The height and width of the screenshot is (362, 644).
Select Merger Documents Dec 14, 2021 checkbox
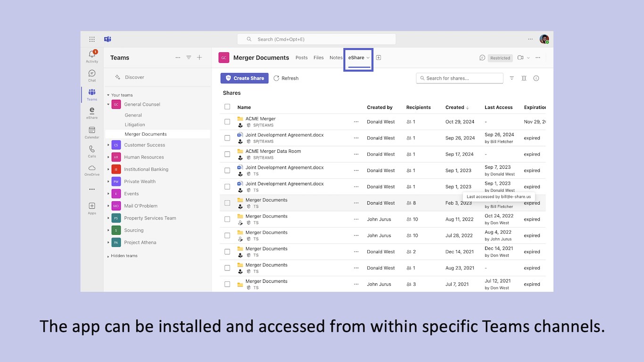(x=227, y=252)
